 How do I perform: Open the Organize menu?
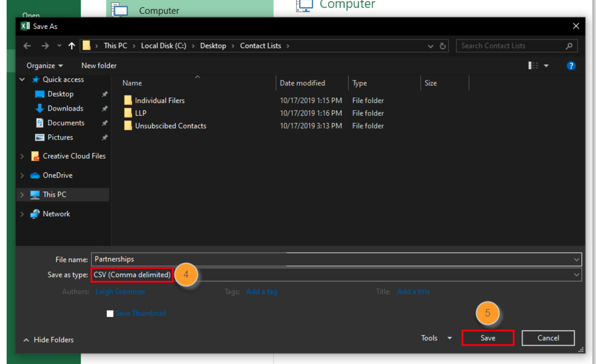44,66
